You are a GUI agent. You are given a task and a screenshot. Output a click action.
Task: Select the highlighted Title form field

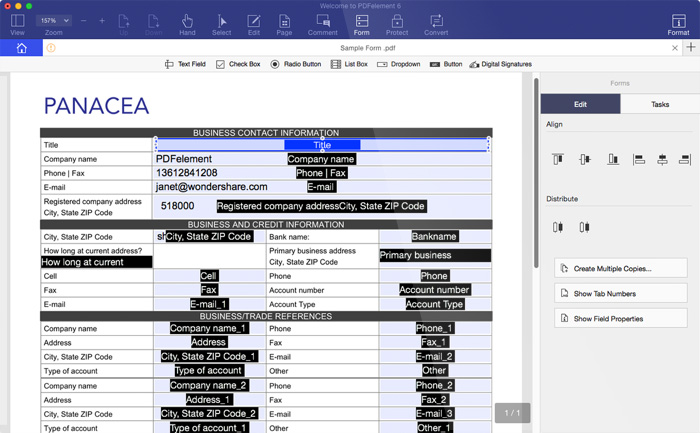click(322, 145)
